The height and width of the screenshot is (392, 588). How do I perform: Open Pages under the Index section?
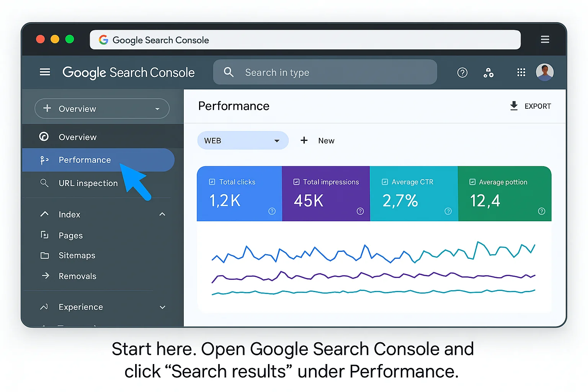tap(70, 235)
